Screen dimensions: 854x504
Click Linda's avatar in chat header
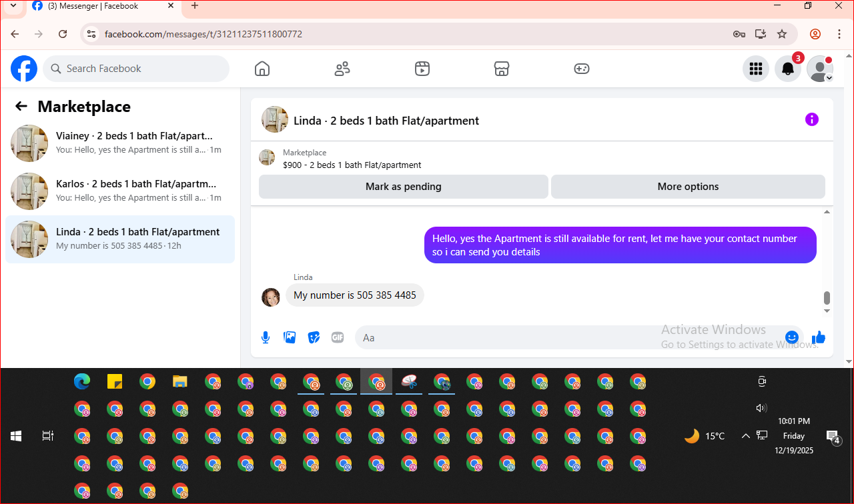(x=275, y=119)
